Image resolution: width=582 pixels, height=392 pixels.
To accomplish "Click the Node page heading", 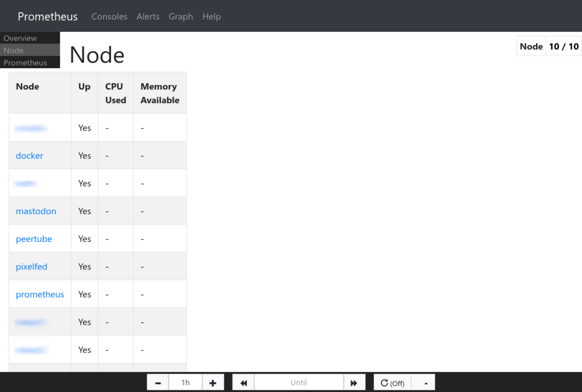I will point(97,55).
